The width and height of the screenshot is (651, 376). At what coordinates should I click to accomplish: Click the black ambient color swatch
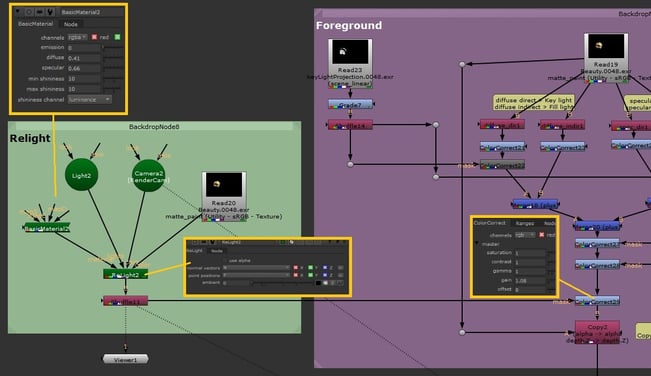(x=318, y=283)
